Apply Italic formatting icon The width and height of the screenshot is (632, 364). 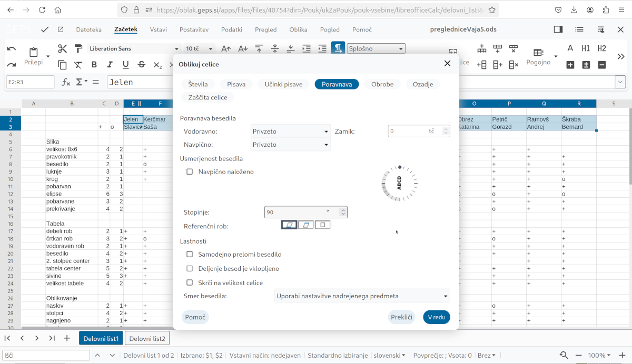coord(110,65)
